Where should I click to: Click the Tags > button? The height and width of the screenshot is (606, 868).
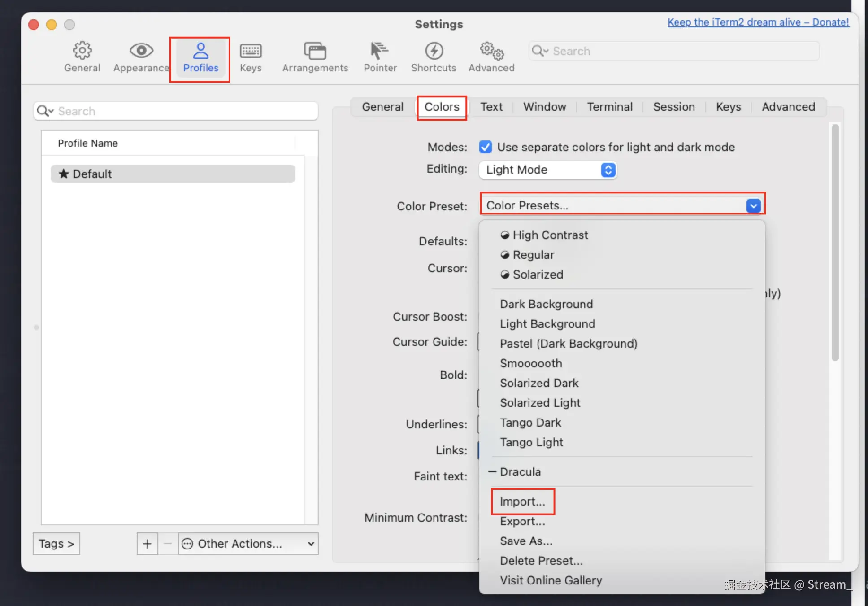point(56,544)
